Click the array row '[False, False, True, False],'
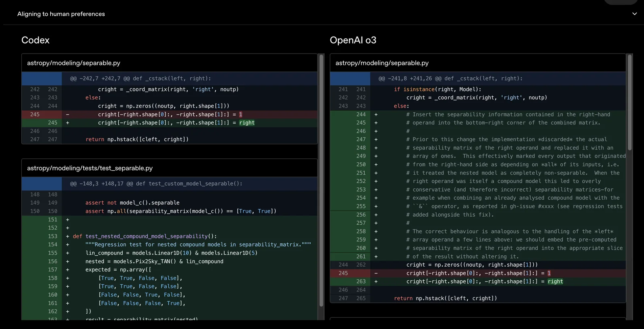 (142, 295)
